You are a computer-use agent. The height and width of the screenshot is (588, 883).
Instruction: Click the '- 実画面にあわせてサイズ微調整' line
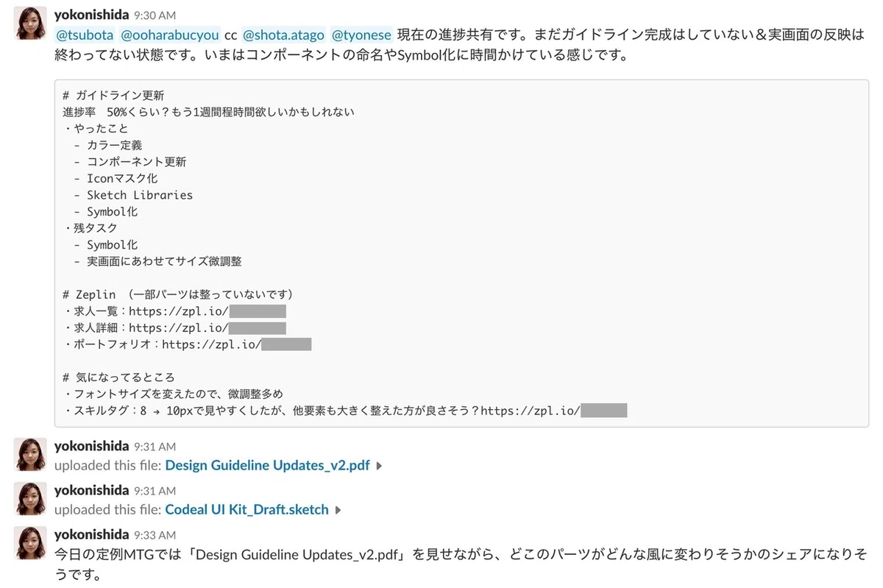(x=158, y=261)
